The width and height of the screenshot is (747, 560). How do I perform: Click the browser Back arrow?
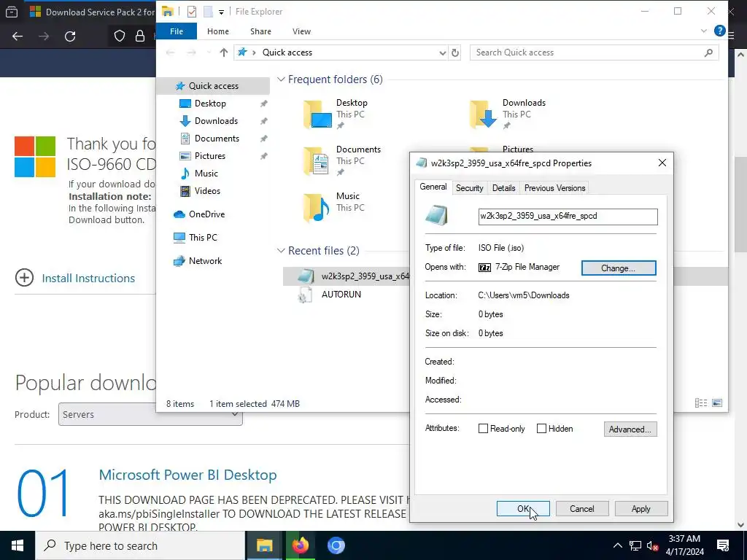18,36
